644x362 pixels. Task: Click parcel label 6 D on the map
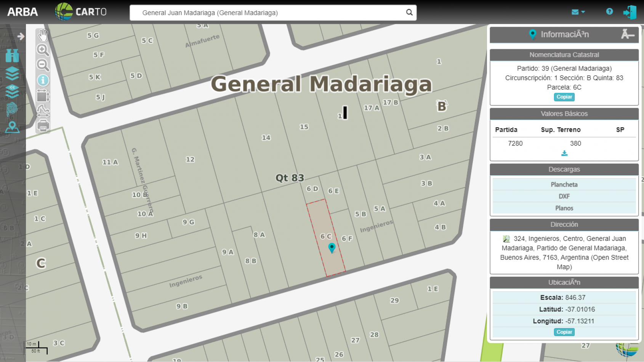(x=312, y=189)
